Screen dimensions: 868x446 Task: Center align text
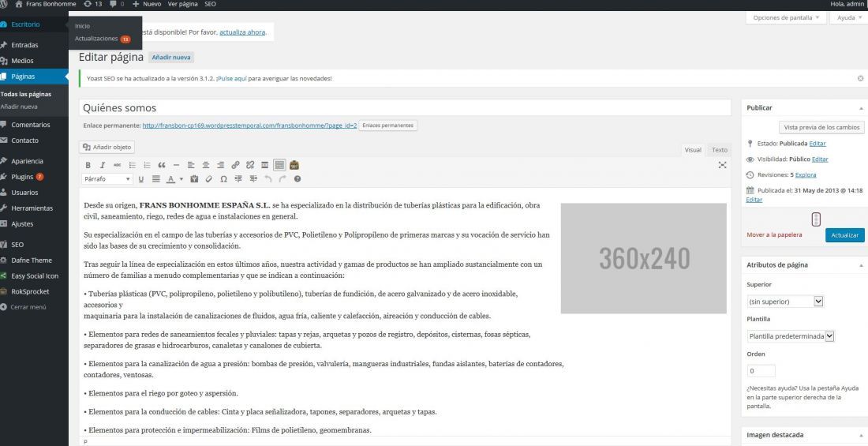[206, 165]
